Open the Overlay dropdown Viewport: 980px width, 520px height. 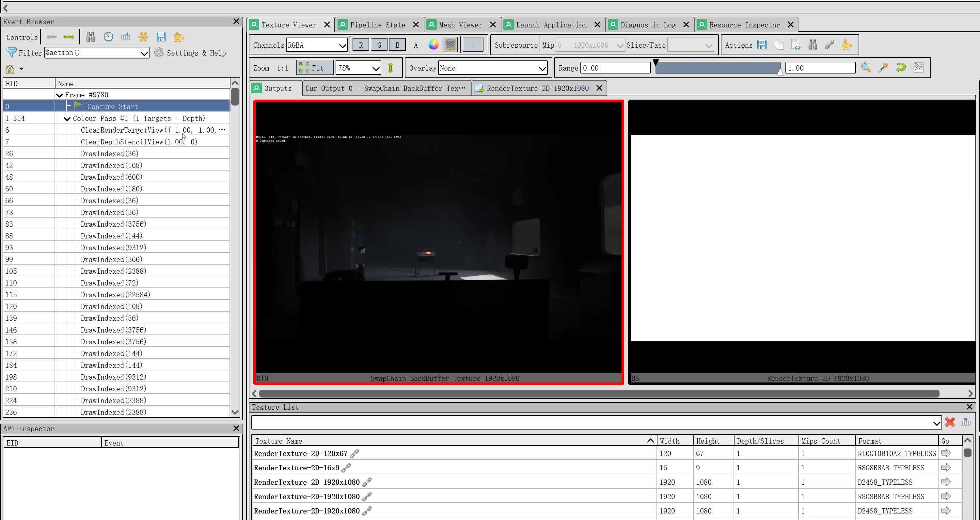coord(493,68)
